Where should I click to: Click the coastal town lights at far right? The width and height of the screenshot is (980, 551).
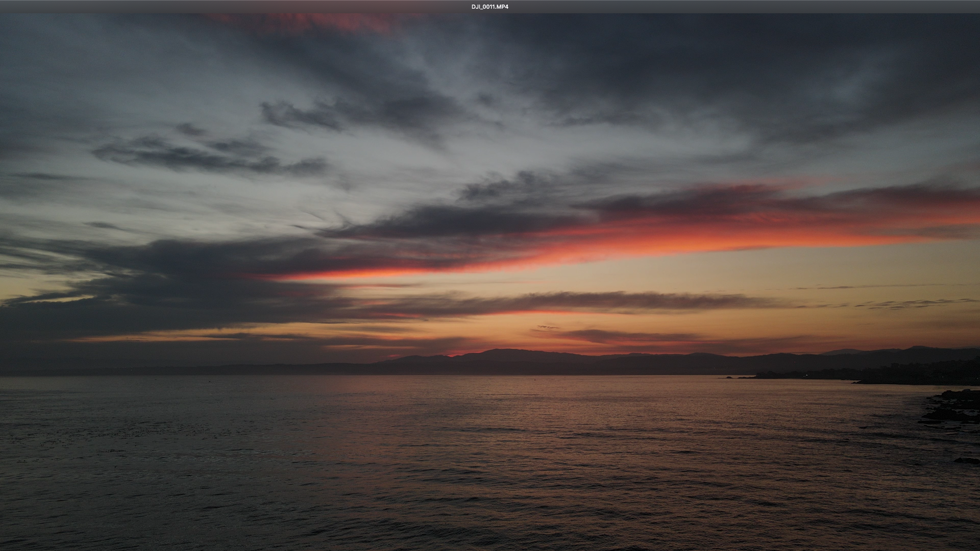tap(919, 372)
